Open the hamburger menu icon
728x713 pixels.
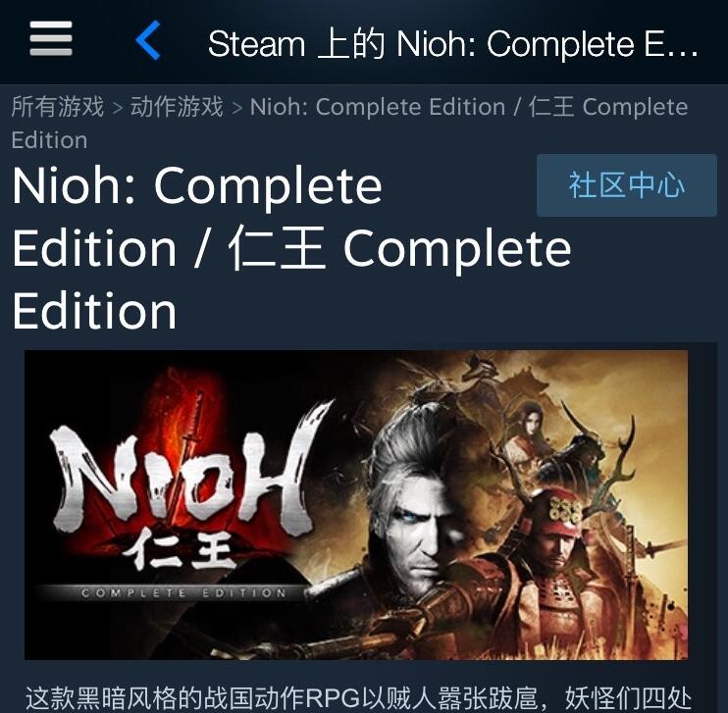pyautogui.click(x=51, y=38)
